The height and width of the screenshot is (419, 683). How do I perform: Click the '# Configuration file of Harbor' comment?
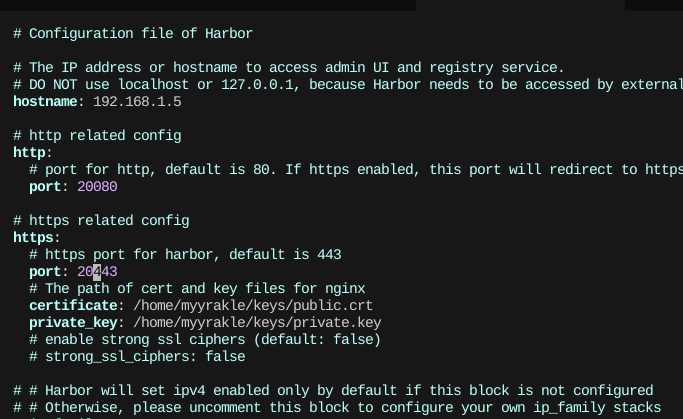133,34
